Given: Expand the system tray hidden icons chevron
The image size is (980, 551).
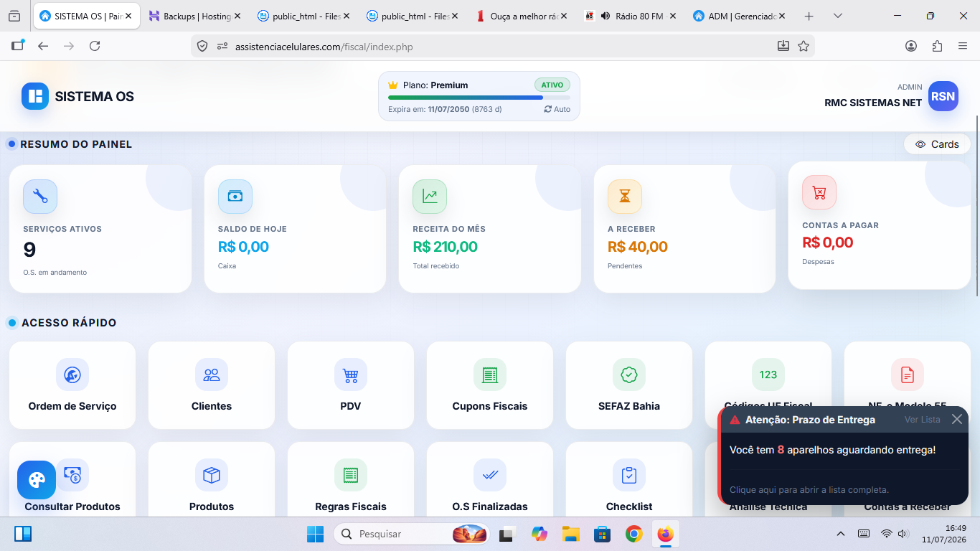Looking at the screenshot, I should (841, 534).
